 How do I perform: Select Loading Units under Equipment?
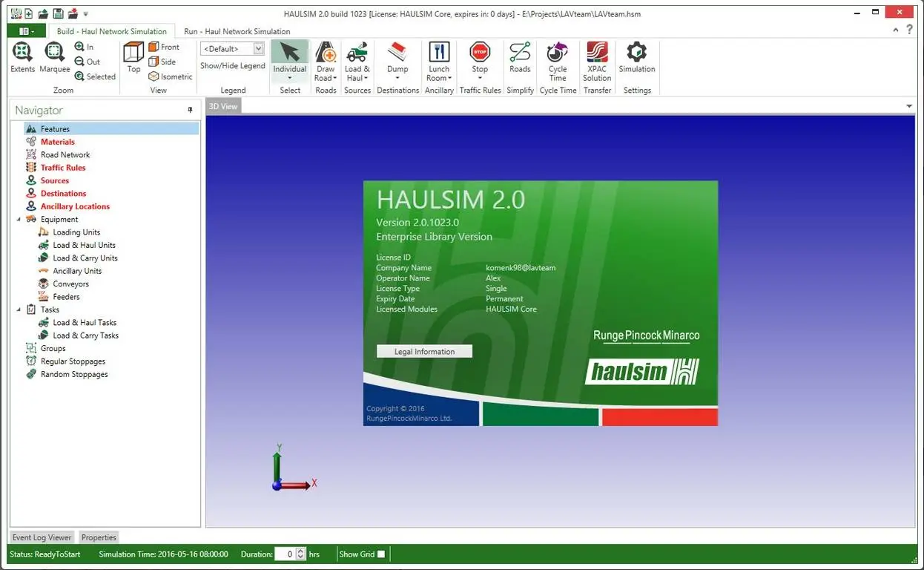(x=76, y=232)
